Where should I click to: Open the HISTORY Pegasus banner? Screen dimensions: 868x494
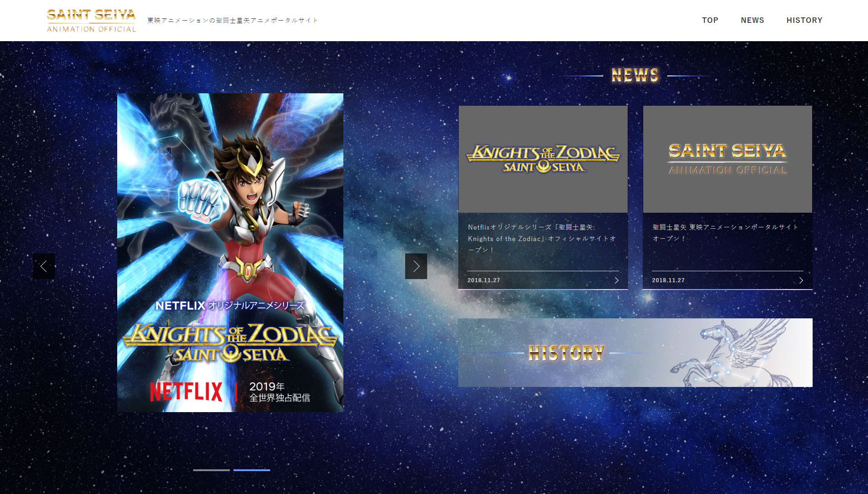(x=635, y=353)
